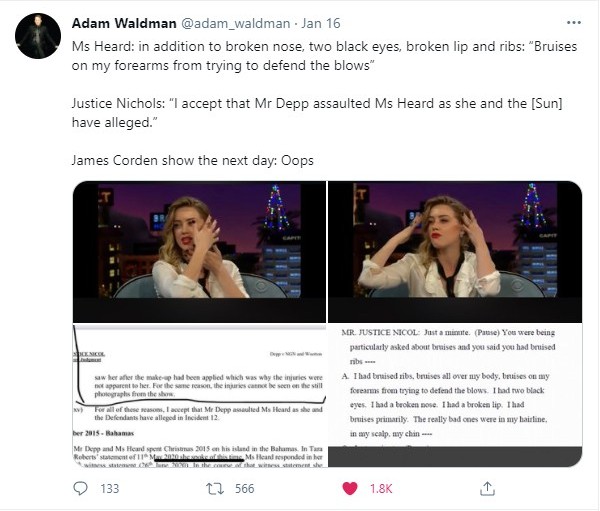
Task: Open the top-left video still image
Action: pos(199,251)
